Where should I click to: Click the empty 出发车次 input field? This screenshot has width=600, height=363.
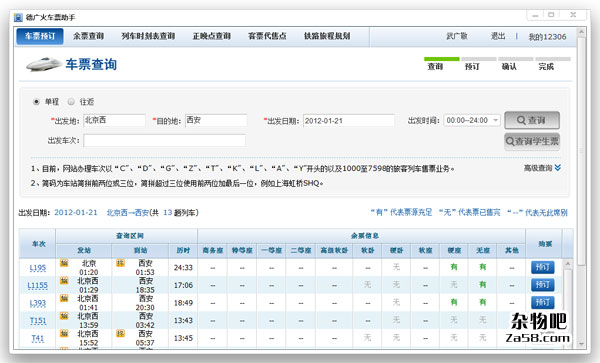pos(164,140)
